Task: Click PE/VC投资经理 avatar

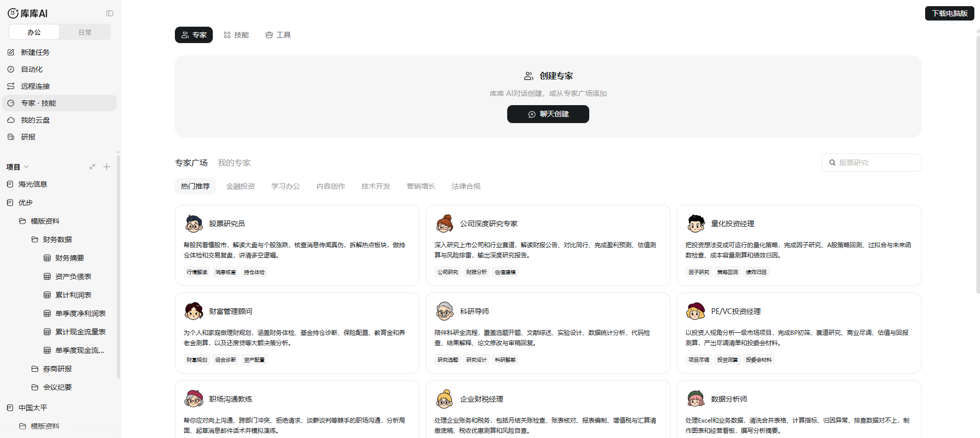Action: pos(696,311)
